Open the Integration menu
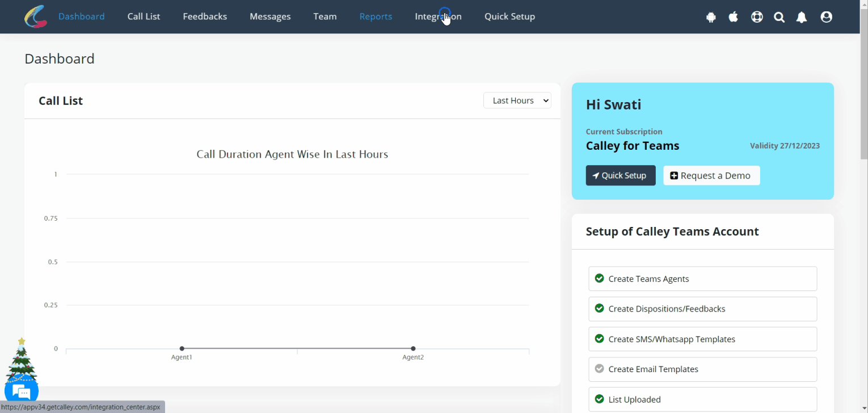Image resolution: width=868 pixels, height=413 pixels. [438, 16]
